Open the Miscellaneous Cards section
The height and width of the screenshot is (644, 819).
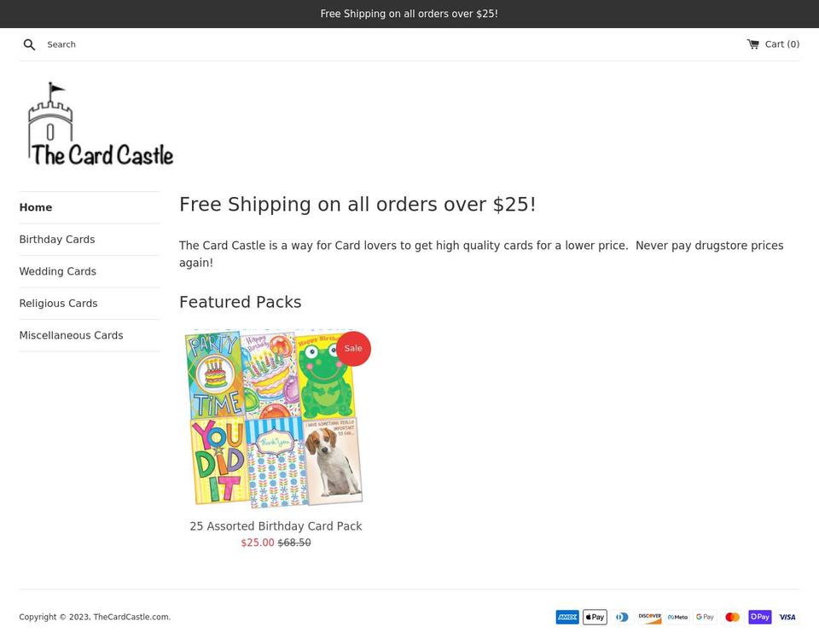pyautogui.click(x=71, y=334)
